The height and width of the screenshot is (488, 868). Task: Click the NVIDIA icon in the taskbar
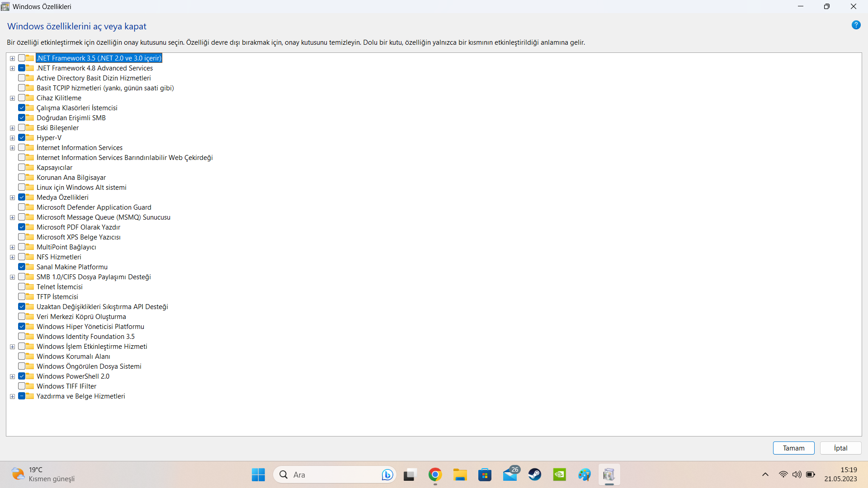click(560, 475)
